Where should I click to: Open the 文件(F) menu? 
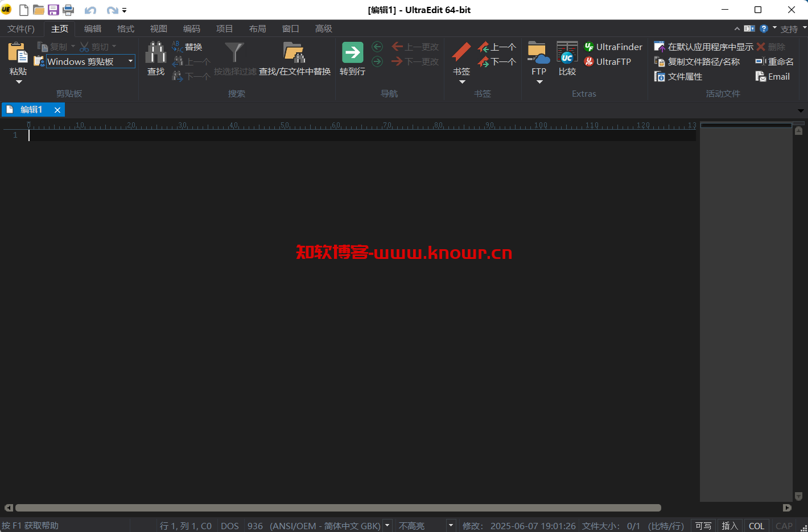coord(21,28)
